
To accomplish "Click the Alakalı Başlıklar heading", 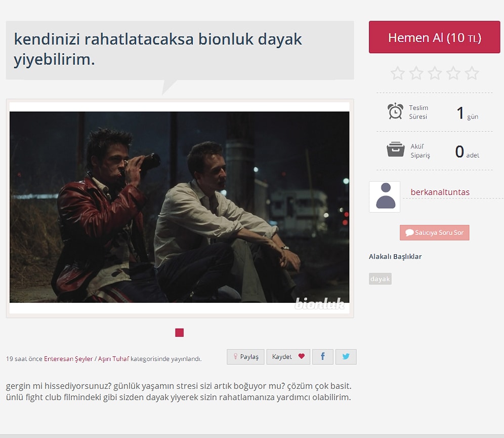I will [x=395, y=257].
